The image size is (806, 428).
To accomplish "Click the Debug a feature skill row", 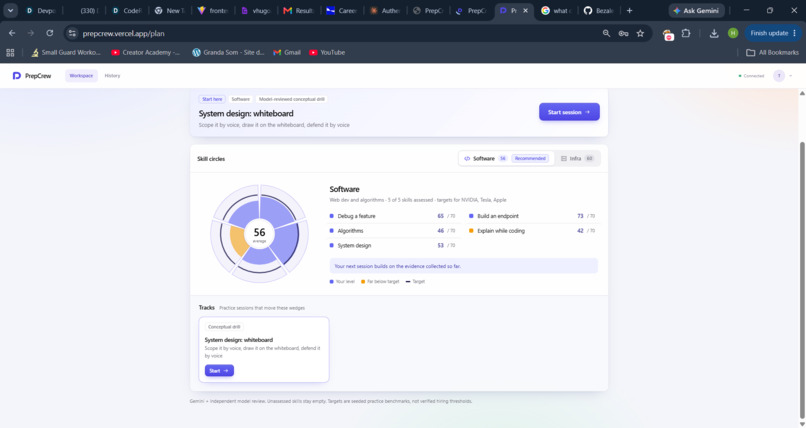I will [x=392, y=216].
